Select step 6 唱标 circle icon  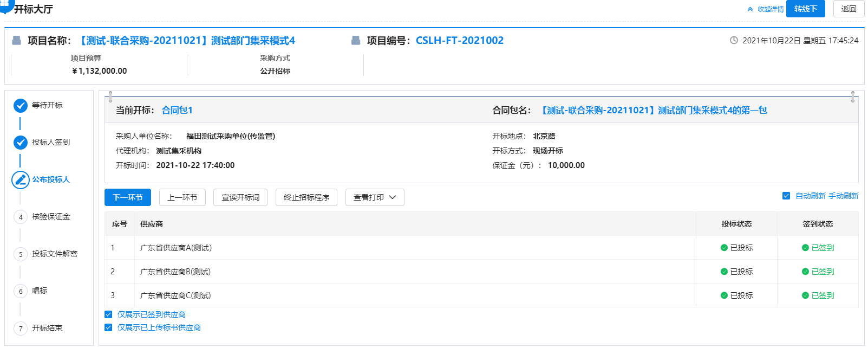(21, 291)
